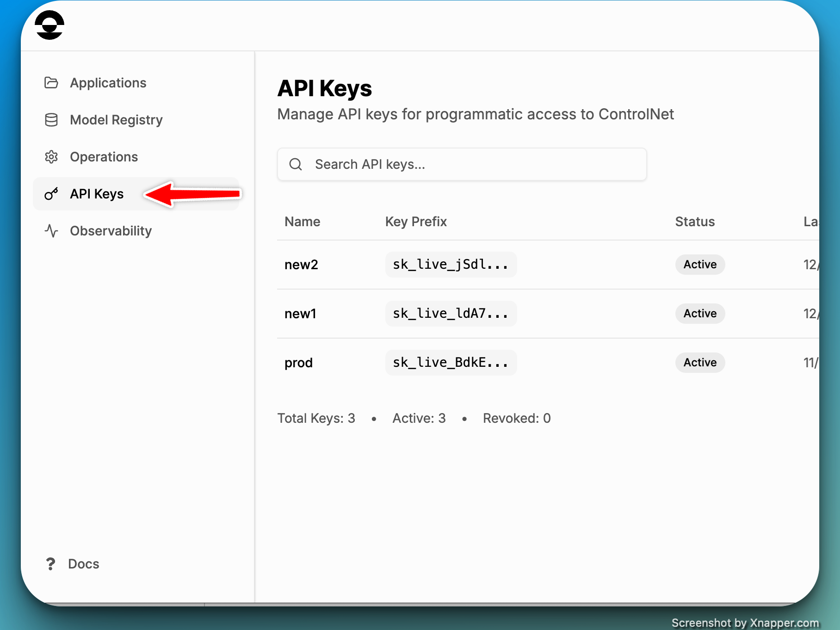Go to Model Registry

click(x=136, y=120)
